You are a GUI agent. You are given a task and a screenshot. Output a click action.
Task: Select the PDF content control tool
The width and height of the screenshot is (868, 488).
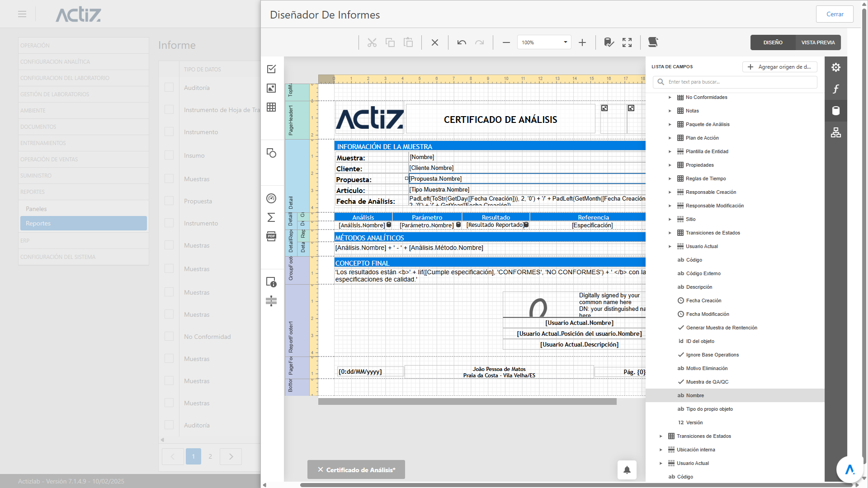(271, 236)
